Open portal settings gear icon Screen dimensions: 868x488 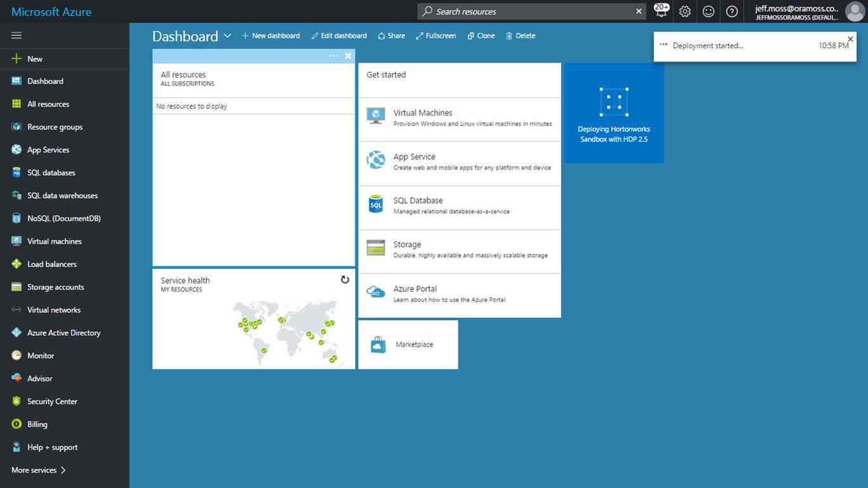click(685, 11)
